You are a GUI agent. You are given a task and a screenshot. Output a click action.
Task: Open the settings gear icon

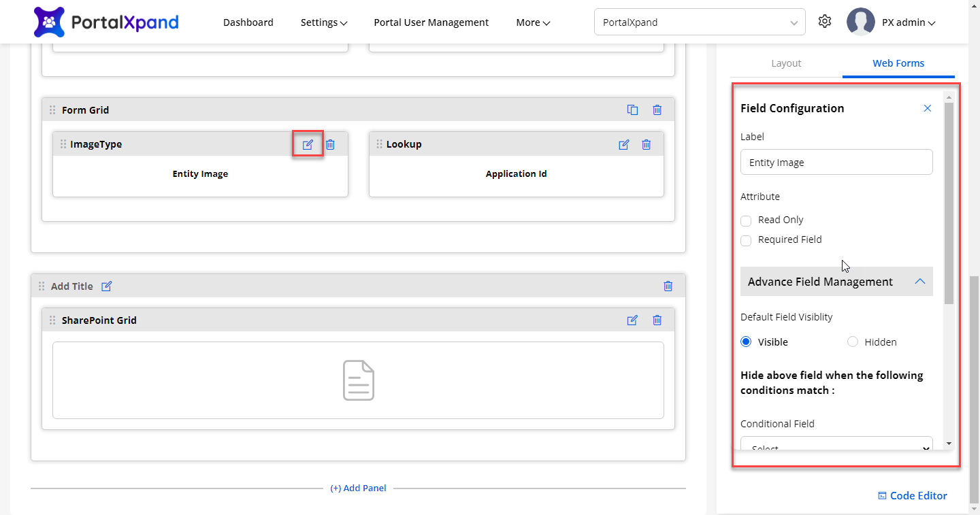point(825,22)
